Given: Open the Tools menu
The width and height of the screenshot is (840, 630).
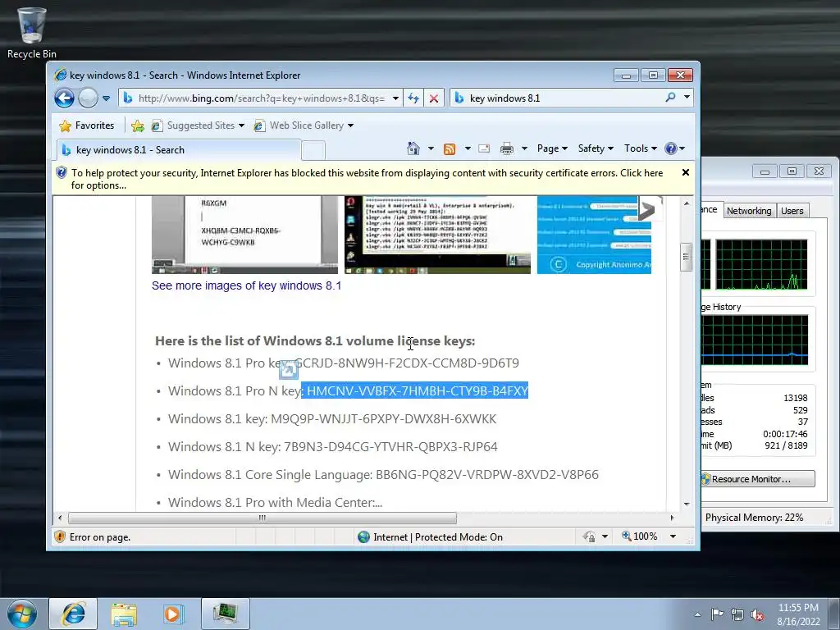Looking at the screenshot, I should click(x=640, y=148).
